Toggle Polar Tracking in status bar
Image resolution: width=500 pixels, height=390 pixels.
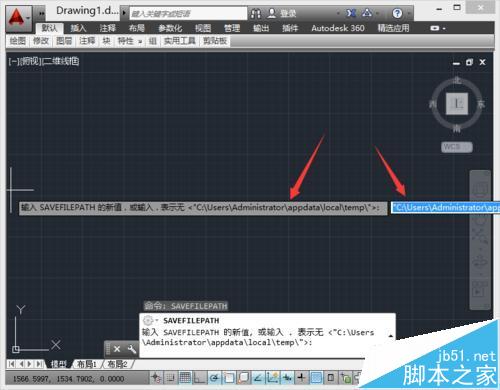point(214,378)
